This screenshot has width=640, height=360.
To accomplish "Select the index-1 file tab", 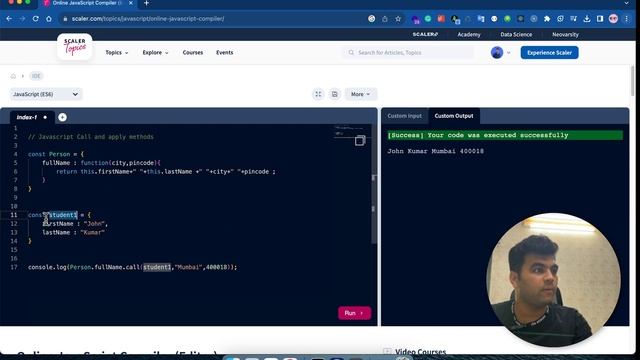I will [31, 117].
